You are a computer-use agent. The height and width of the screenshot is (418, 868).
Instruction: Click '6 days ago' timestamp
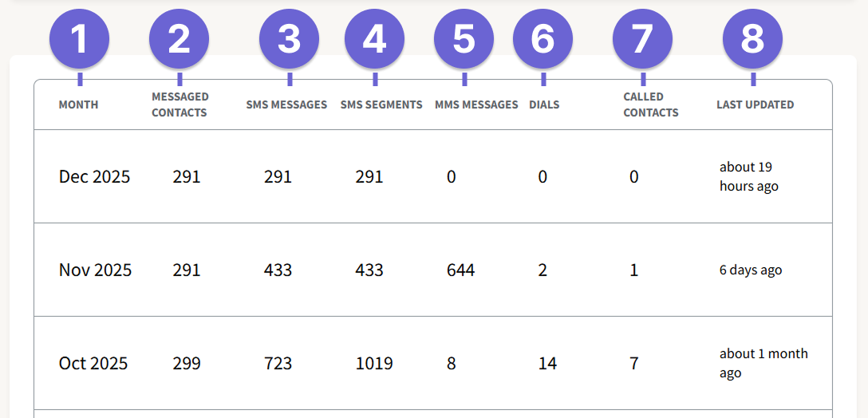[751, 270]
